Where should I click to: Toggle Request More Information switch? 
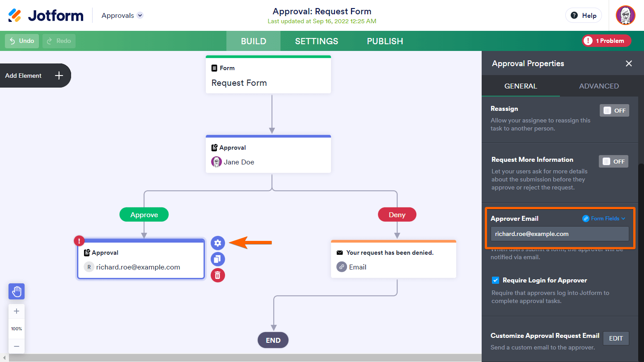tap(613, 161)
